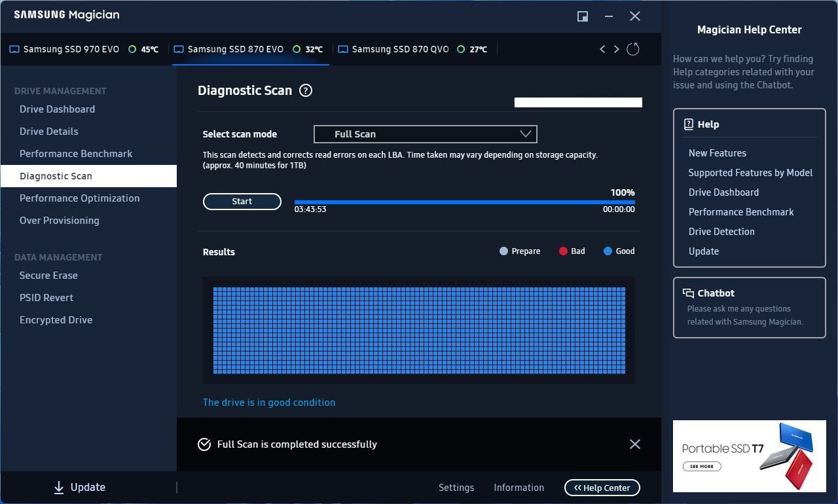Viewport: 838px width, 504px height.
Task: Click the Update download arrow icon
Action: 59,487
